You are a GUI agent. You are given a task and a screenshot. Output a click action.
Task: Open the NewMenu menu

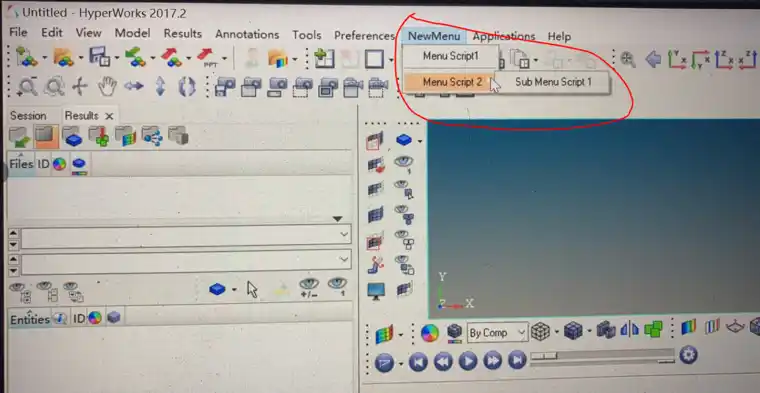coord(433,36)
